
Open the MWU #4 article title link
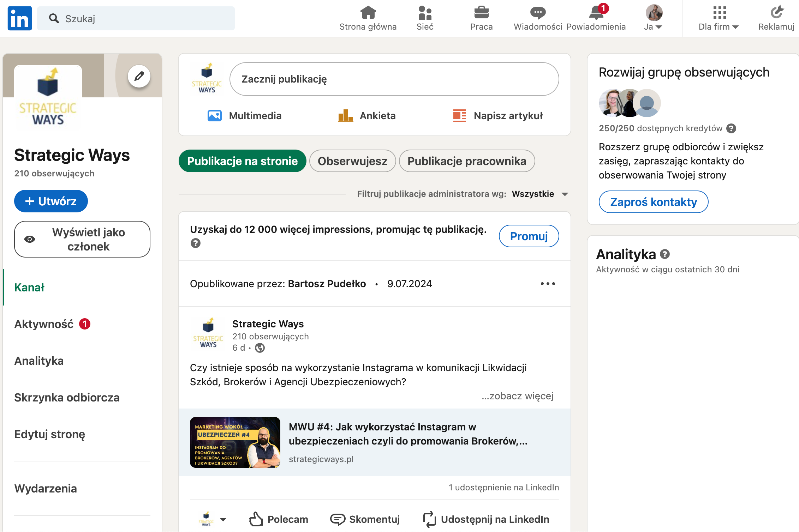point(408,434)
